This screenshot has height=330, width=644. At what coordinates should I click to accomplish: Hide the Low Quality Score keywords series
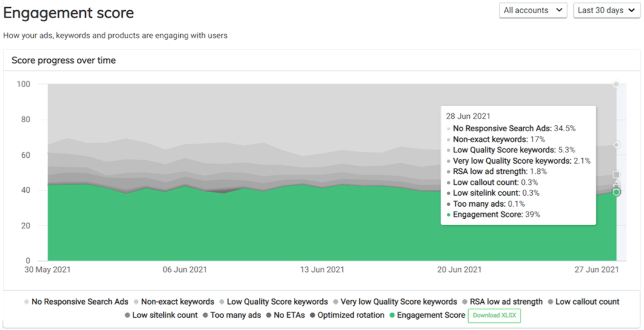coord(277,302)
